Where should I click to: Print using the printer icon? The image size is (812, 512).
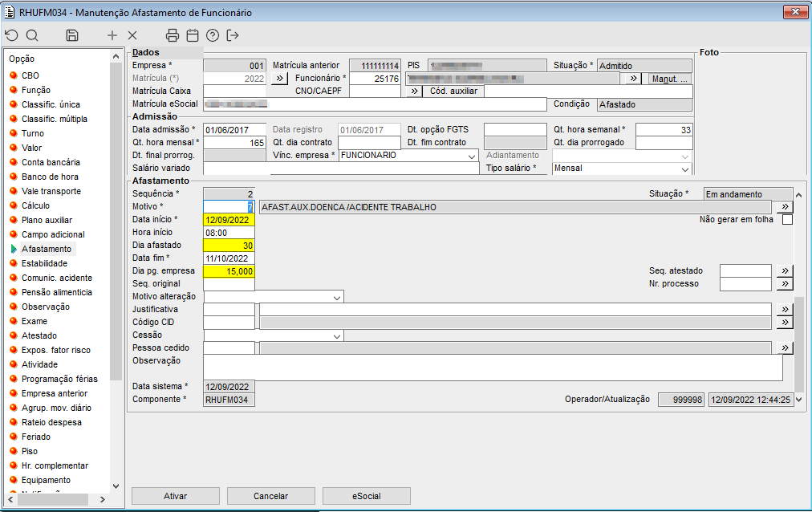coord(172,35)
